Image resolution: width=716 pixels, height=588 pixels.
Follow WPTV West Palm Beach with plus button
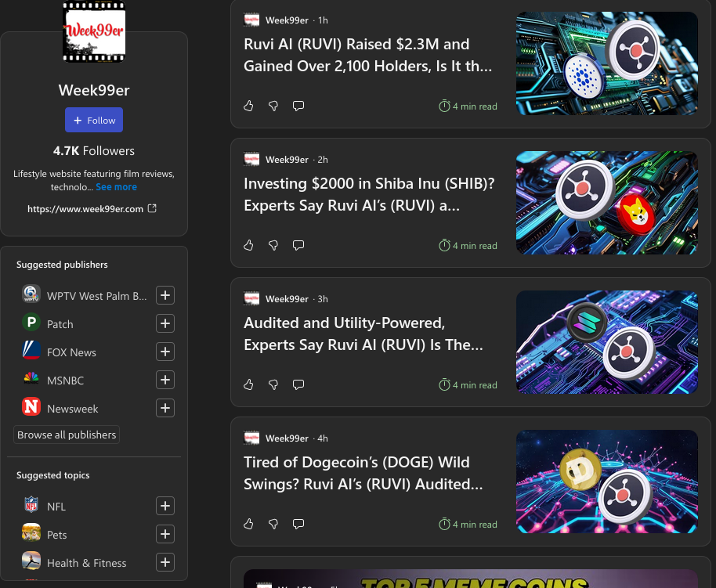pos(165,295)
